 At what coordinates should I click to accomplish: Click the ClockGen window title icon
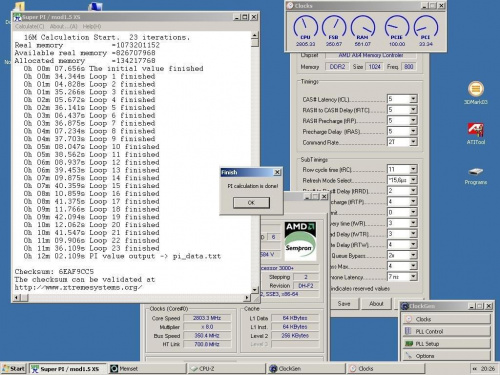(405, 306)
